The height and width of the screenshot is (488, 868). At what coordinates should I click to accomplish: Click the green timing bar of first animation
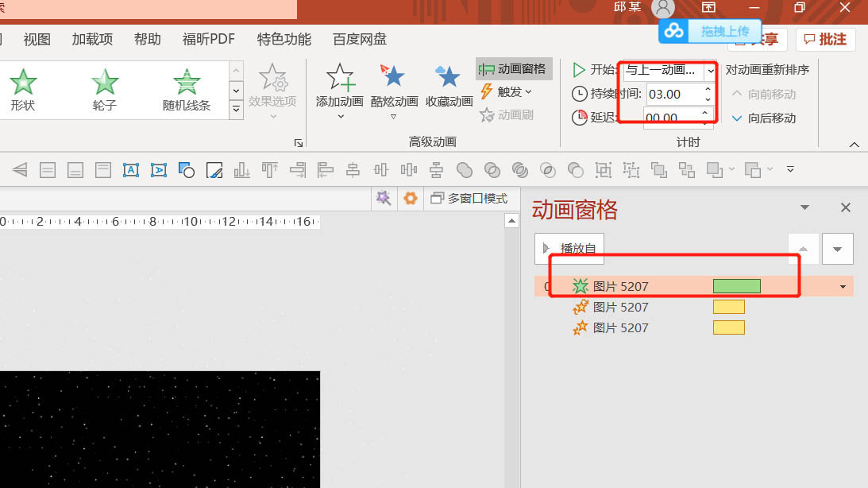pos(737,286)
